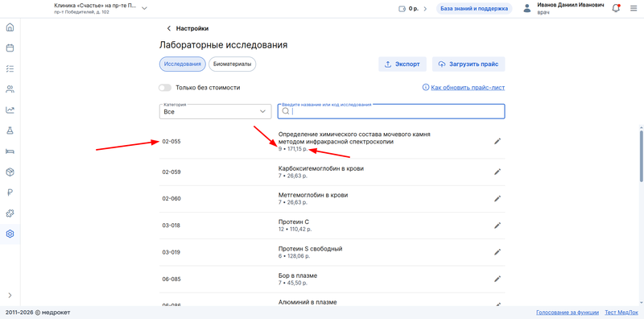Expand the sidebar with bottom chevron
This screenshot has height=319, width=644.
tap(10, 295)
